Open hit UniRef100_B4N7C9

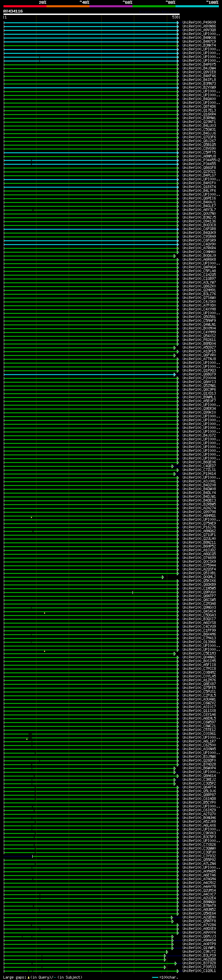(199, 41)
